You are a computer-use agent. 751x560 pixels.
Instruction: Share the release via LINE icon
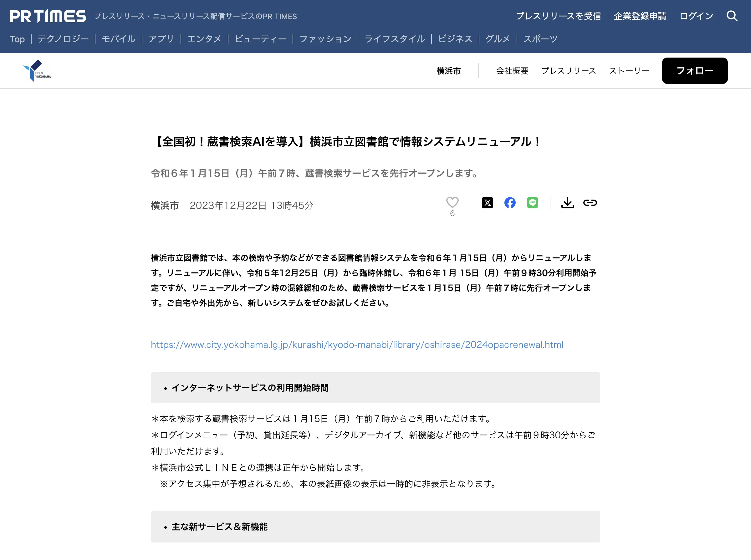click(532, 203)
